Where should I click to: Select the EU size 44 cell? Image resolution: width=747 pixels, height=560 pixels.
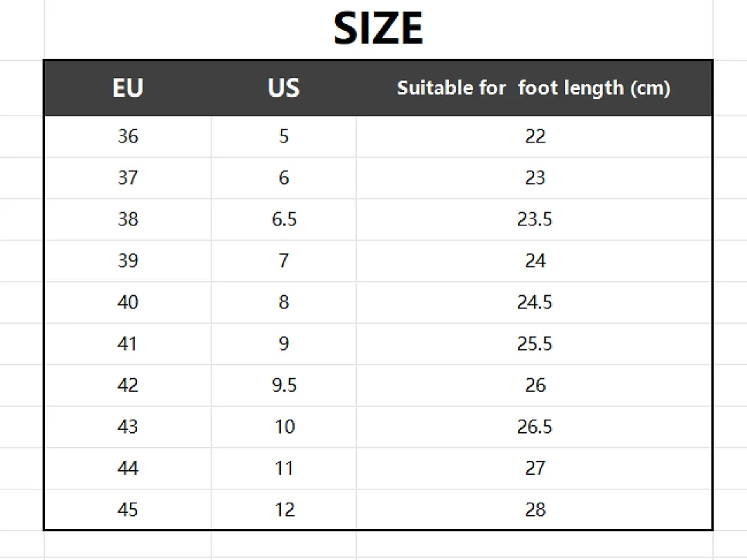128,468
